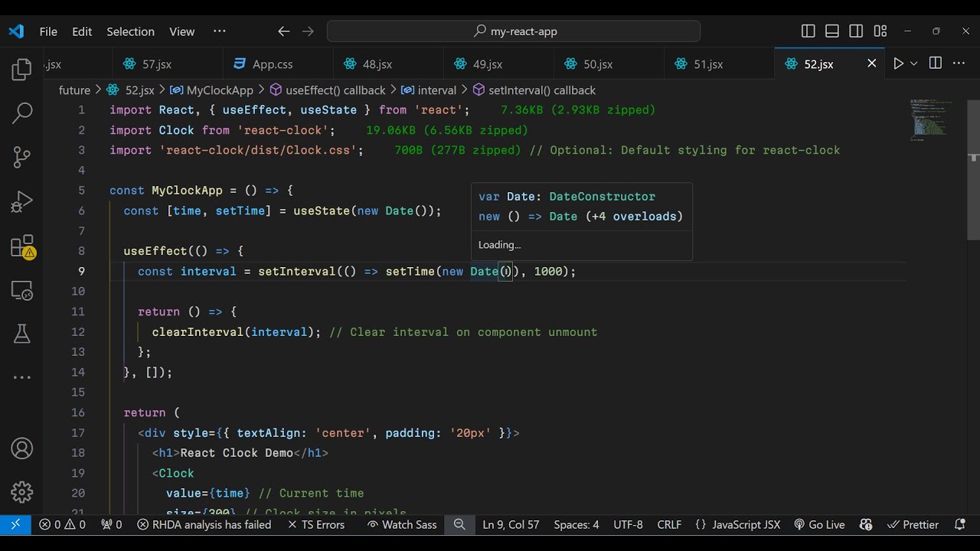Click the Prettier status item

913,524
